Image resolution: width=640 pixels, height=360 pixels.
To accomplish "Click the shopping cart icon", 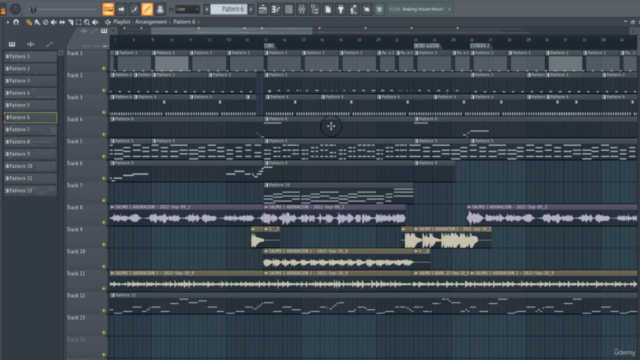I will pyautogui.click(x=379, y=9).
